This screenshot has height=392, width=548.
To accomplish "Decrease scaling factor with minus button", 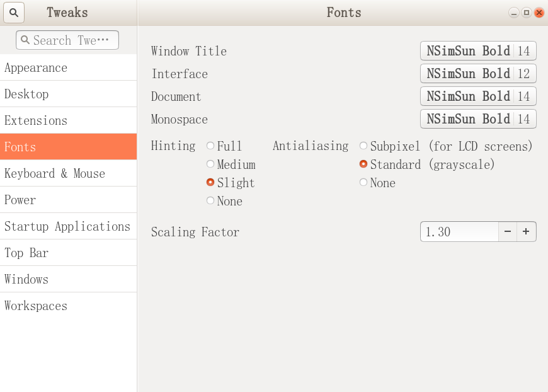I will pos(507,232).
